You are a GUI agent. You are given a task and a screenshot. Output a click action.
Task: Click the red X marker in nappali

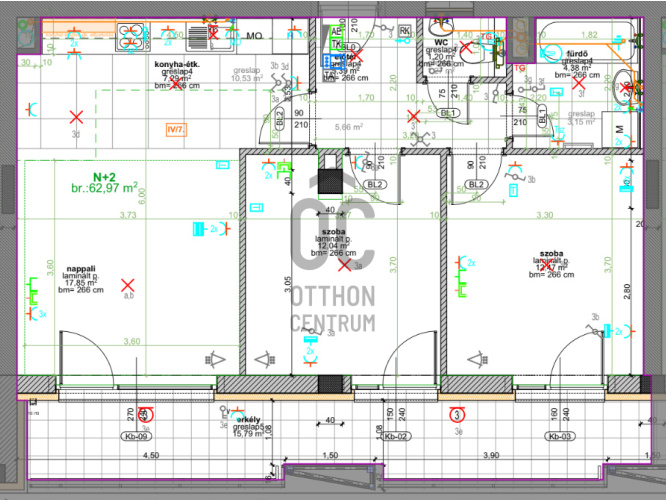point(126,285)
